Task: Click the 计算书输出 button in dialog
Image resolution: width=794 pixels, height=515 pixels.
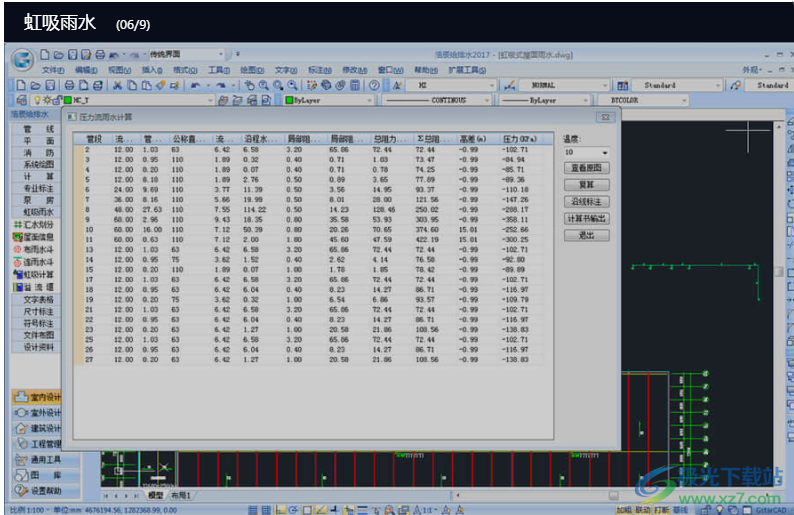Action: [586, 218]
